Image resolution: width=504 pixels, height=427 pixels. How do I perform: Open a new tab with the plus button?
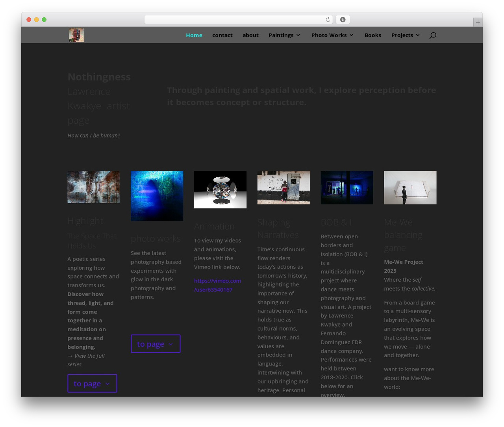point(478,22)
